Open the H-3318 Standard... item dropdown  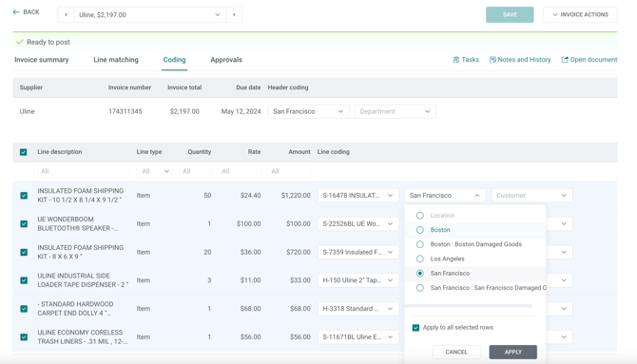click(x=357, y=309)
